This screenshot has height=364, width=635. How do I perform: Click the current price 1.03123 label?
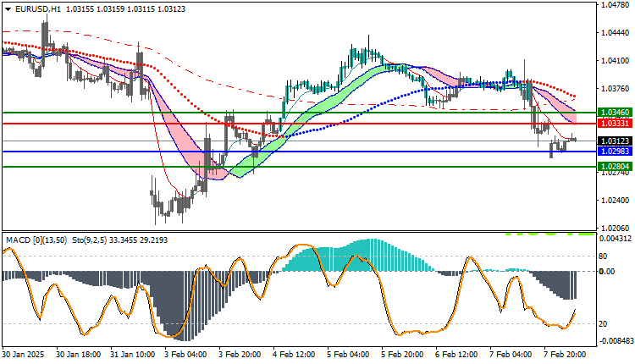pos(615,141)
